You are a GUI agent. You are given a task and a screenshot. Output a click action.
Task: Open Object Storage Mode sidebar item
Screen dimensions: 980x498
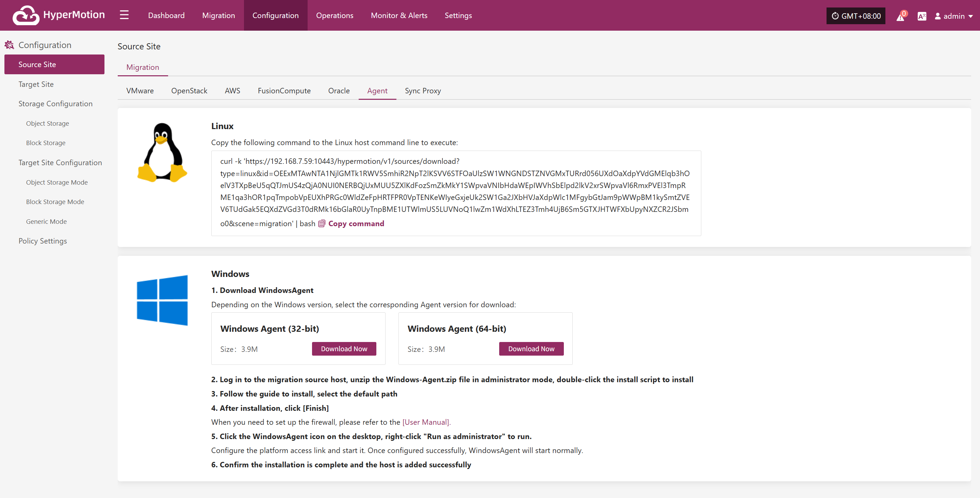(57, 182)
